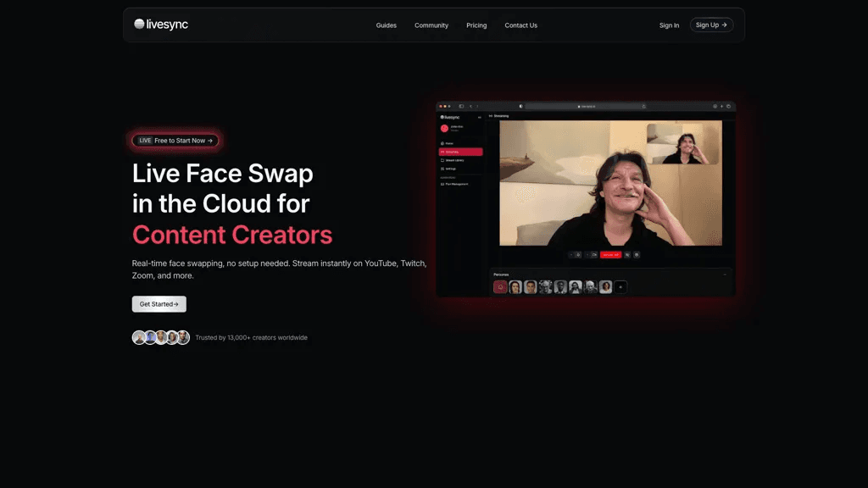Click the Sign Up button
The image size is (868, 488).
(711, 25)
